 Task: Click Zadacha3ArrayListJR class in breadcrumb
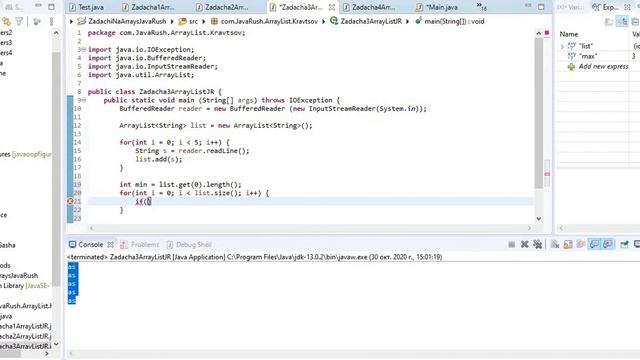pyautogui.click(x=366, y=21)
